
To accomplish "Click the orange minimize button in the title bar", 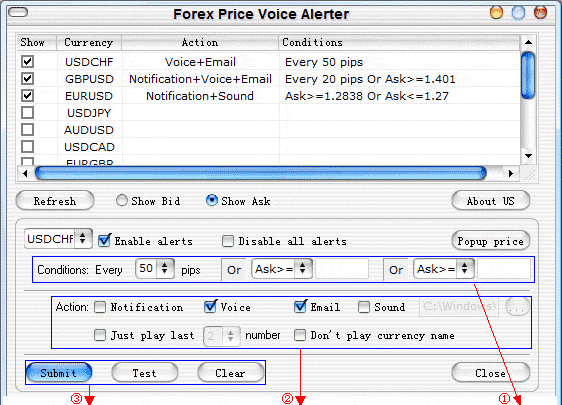I will [496, 13].
